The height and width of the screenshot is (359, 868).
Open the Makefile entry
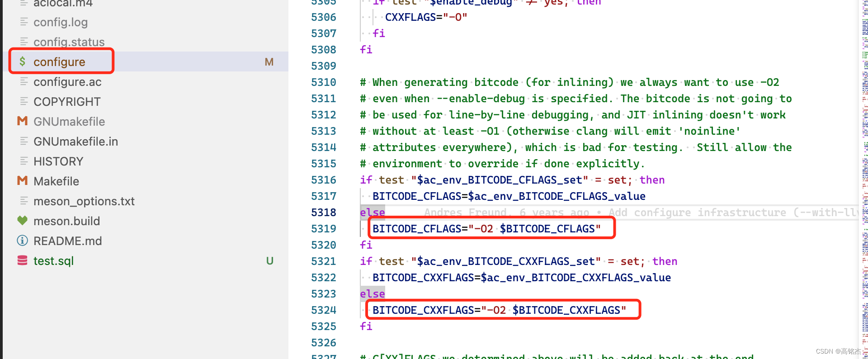[56, 181]
